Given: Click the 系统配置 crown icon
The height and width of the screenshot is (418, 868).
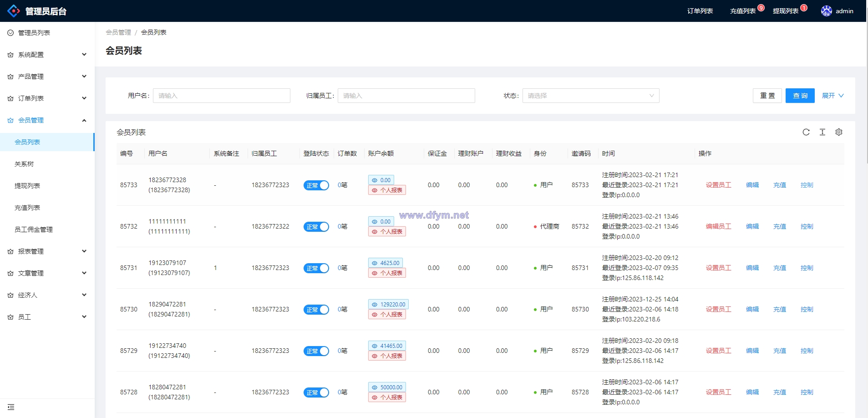Looking at the screenshot, I should (x=10, y=55).
